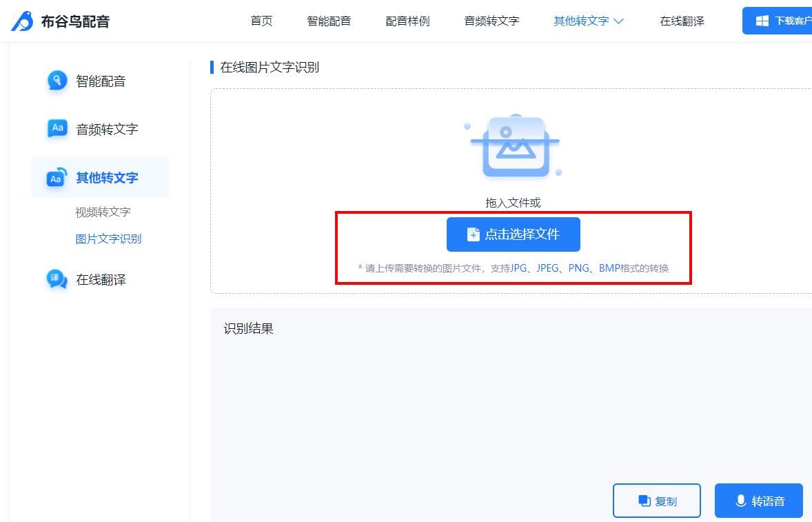The height and width of the screenshot is (522, 812).
Task: Select 在线翻译 in the left sidebar
Action: pyautogui.click(x=100, y=280)
